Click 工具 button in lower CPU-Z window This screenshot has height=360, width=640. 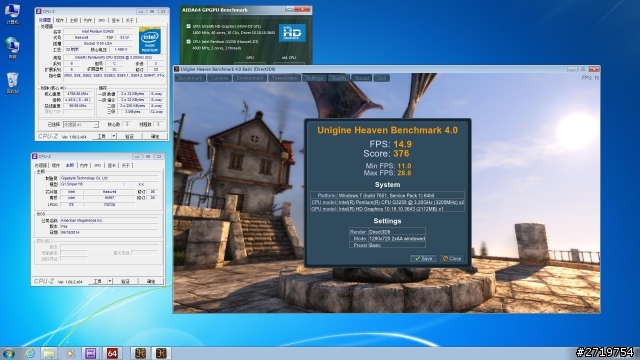(97, 281)
